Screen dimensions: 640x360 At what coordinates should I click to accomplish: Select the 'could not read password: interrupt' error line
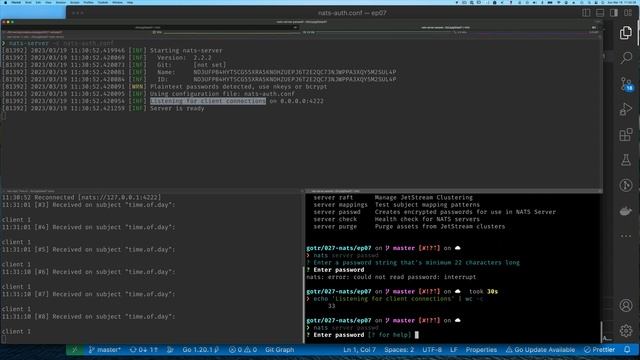pyautogui.click(x=391, y=277)
